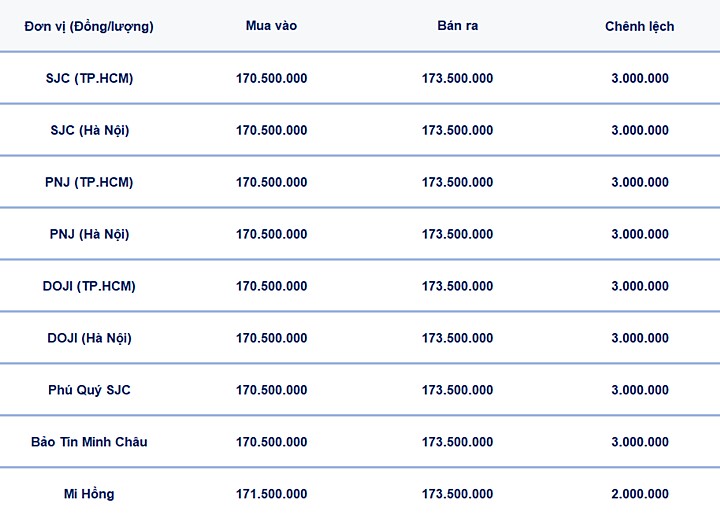Select the SJC (TP.HCM) row label
This screenshot has height=514, width=720.
coord(89,78)
